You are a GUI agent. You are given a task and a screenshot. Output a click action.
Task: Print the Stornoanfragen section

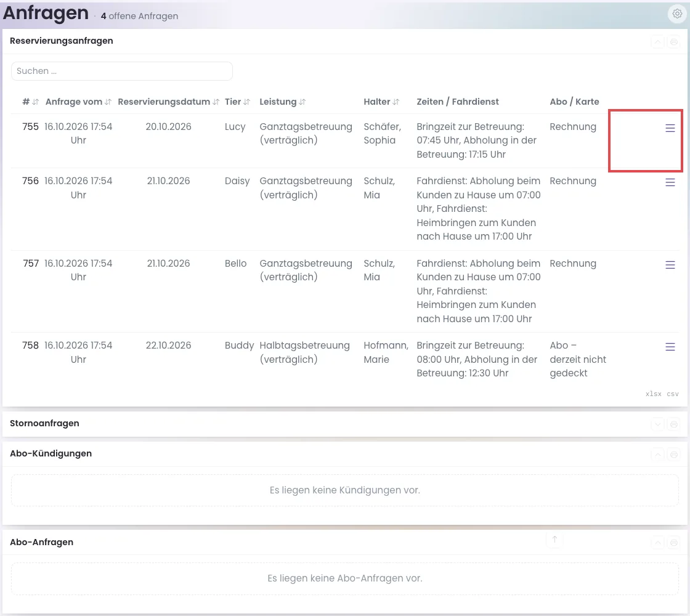(674, 424)
